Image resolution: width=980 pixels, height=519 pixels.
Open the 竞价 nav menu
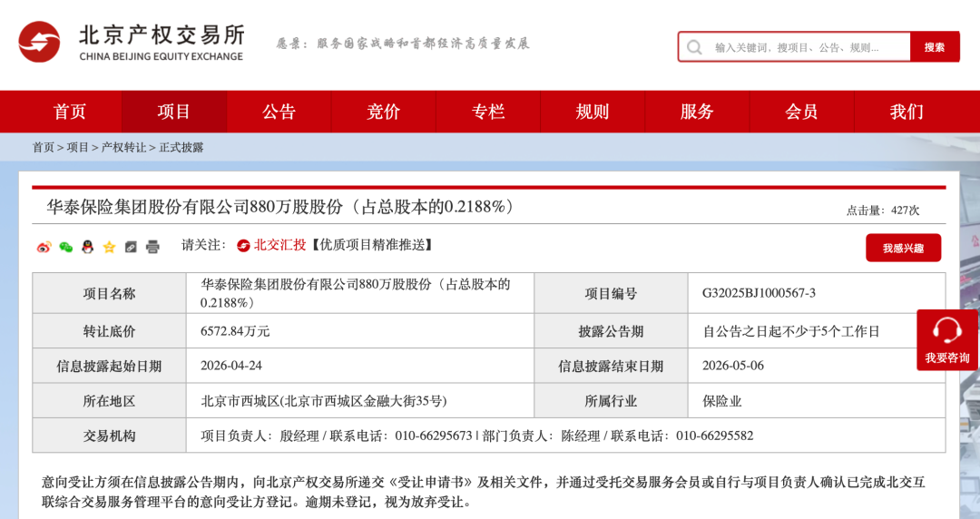[383, 112]
